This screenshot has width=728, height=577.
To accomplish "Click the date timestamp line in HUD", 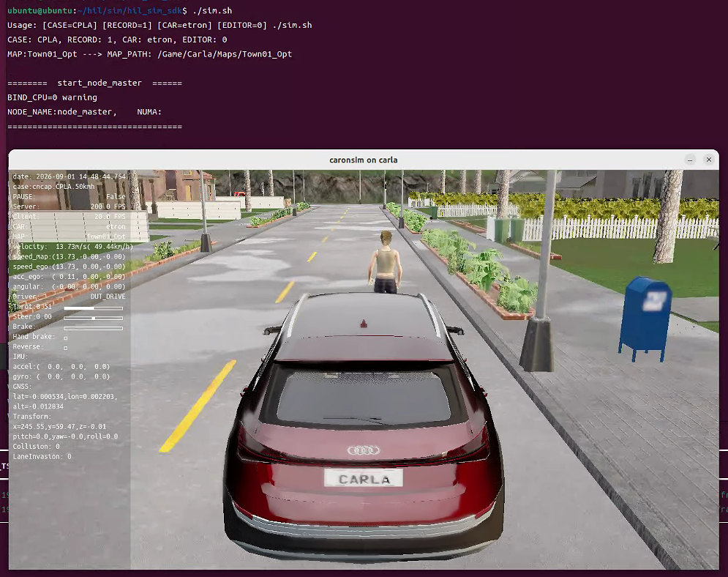I will 69,176.
